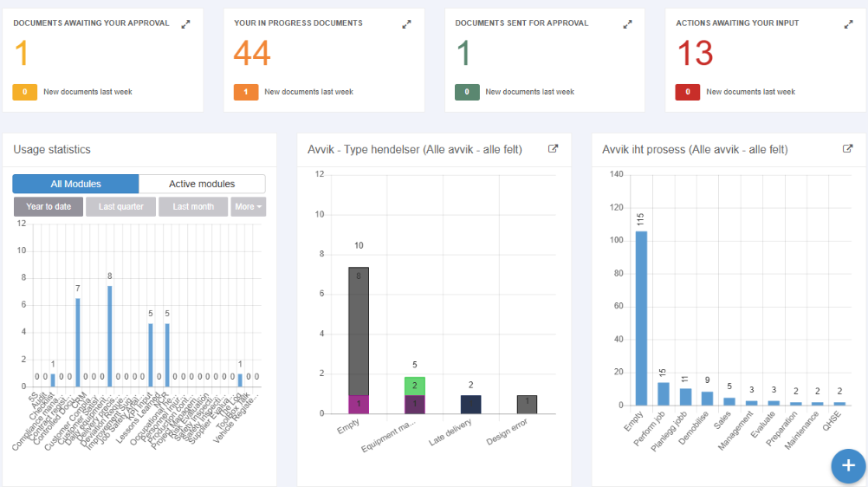
Task: Open the 44 in progress documents count
Action: pyautogui.click(x=252, y=53)
